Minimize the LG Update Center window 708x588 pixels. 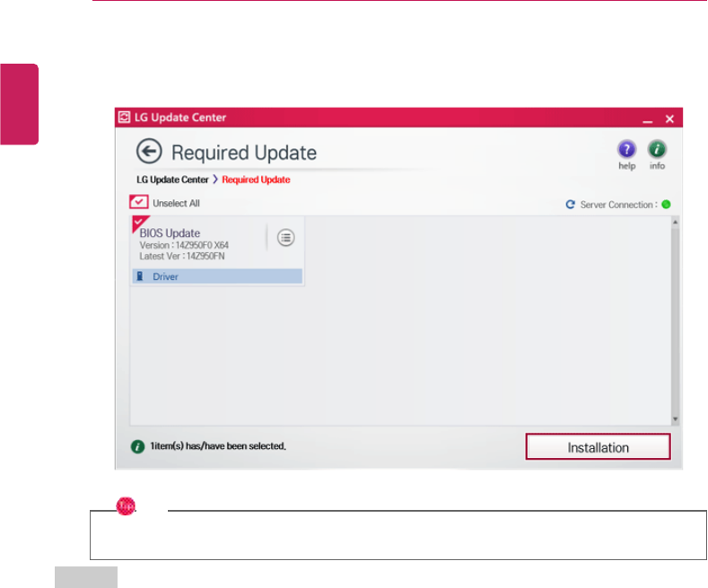(x=648, y=119)
